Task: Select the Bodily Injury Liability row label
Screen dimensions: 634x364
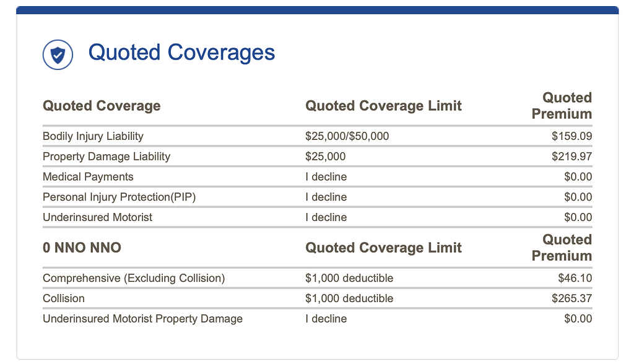Action: tap(93, 136)
